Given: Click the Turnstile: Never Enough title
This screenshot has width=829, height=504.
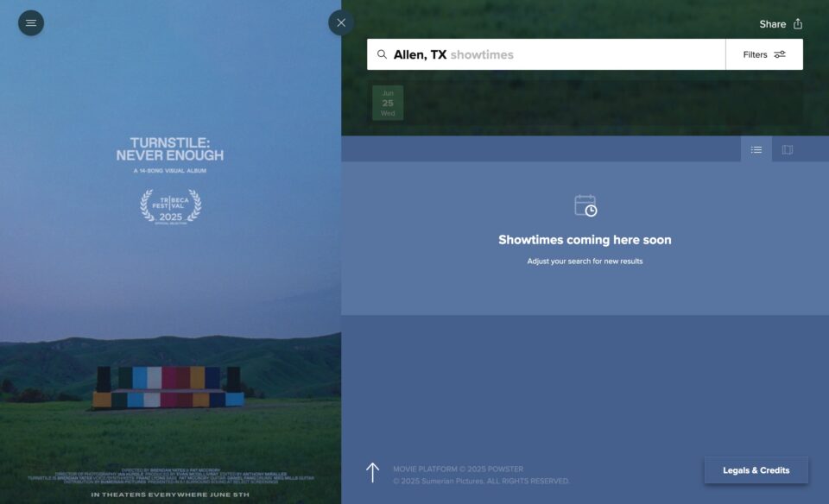Looking at the screenshot, I should pyautogui.click(x=170, y=149).
